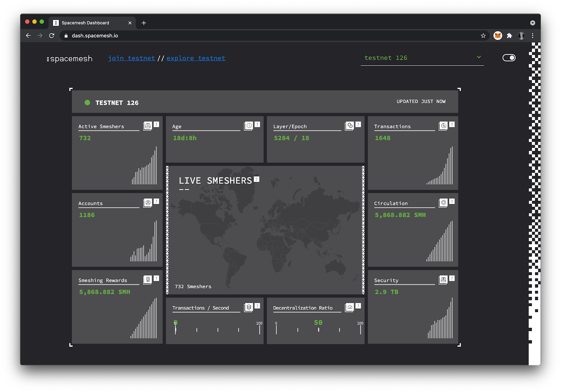Viewport: 561px width, 392px height.
Task: Click the Chrome profile avatar
Action: pos(521,35)
